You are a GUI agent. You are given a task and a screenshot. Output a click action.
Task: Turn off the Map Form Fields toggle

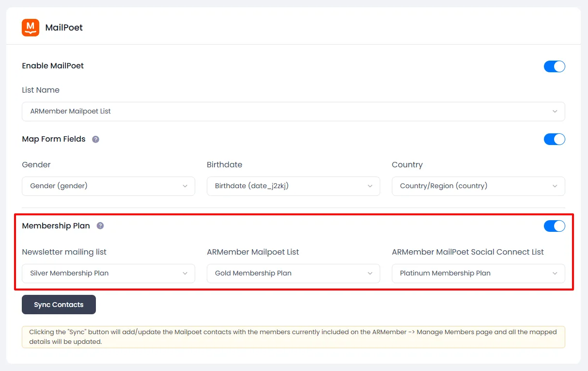(x=554, y=139)
